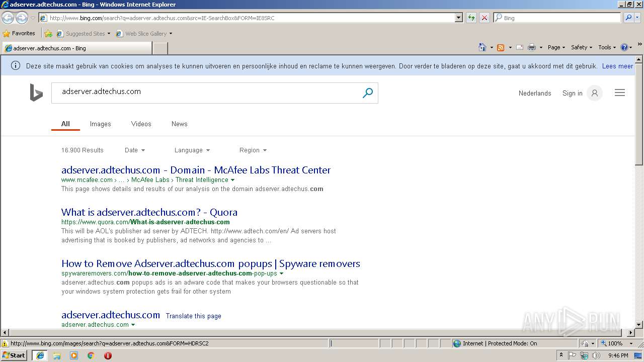Open search provider dropdown arrow
The width and height of the screenshot is (644, 362).
coord(638,18)
